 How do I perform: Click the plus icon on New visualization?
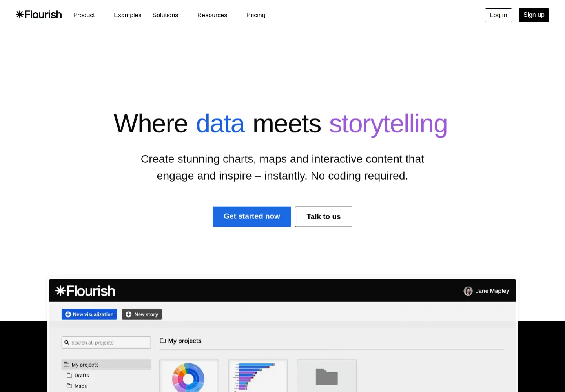click(68, 314)
